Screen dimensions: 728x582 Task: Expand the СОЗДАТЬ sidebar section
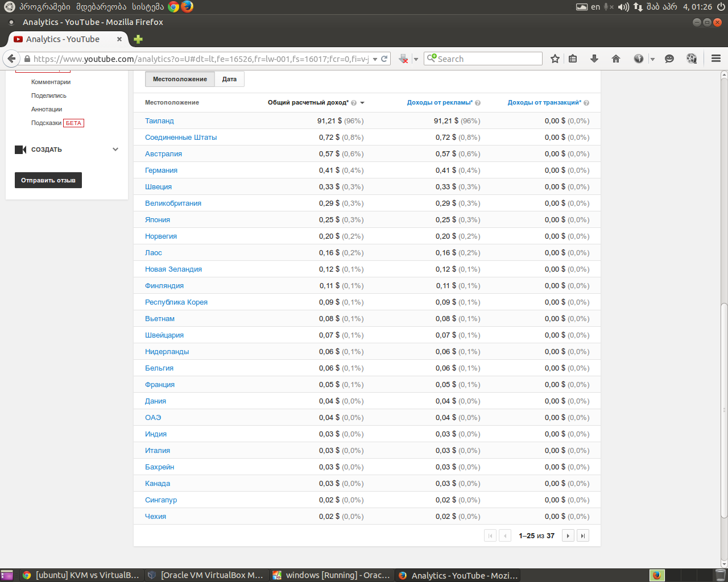coord(115,149)
